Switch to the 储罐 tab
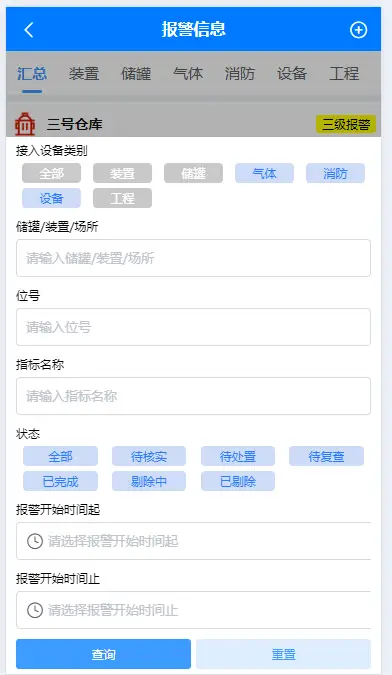392x675 pixels. (x=136, y=74)
